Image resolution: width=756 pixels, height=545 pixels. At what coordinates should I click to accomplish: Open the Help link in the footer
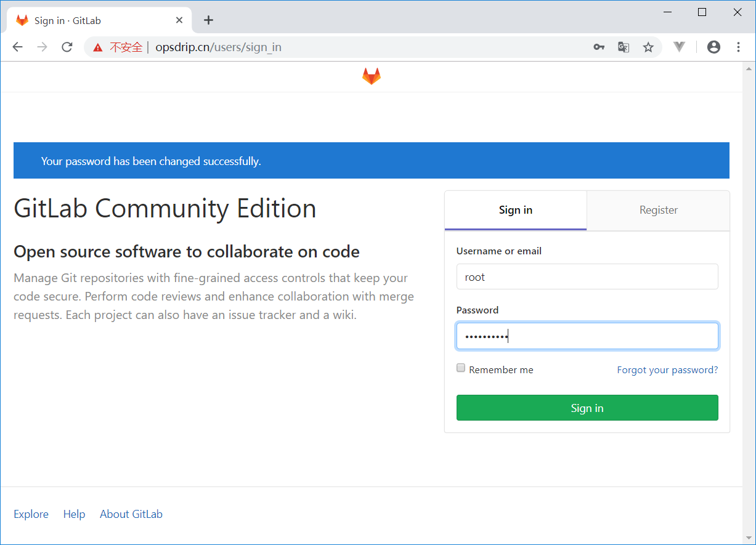pyautogui.click(x=74, y=514)
